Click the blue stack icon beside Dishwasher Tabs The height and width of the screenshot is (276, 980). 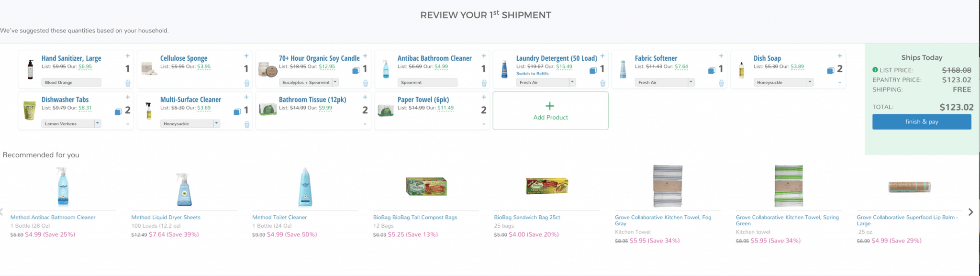tap(118, 112)
